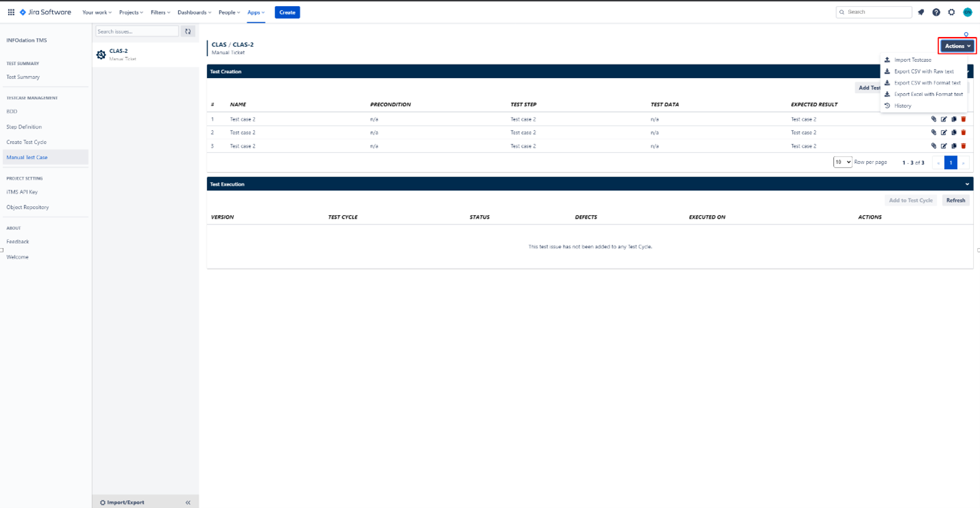Collapse the Test Execution section chevron

967,184
